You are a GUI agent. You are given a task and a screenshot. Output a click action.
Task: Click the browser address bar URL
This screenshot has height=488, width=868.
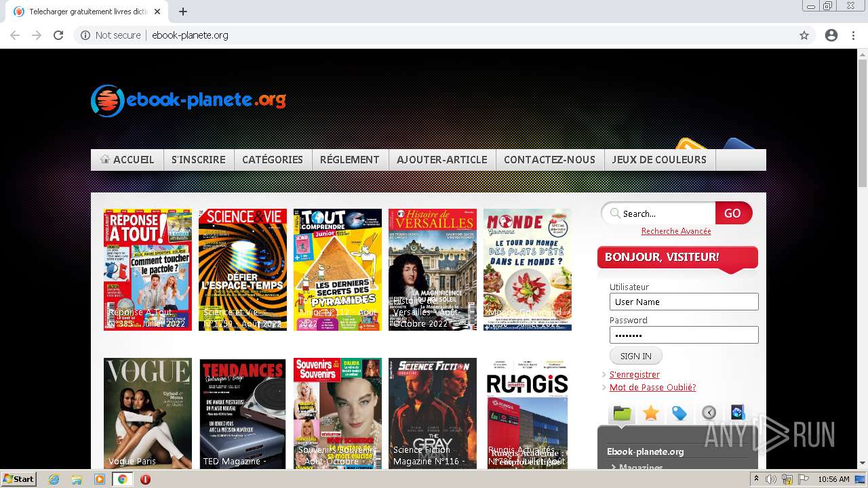[190, 35]
